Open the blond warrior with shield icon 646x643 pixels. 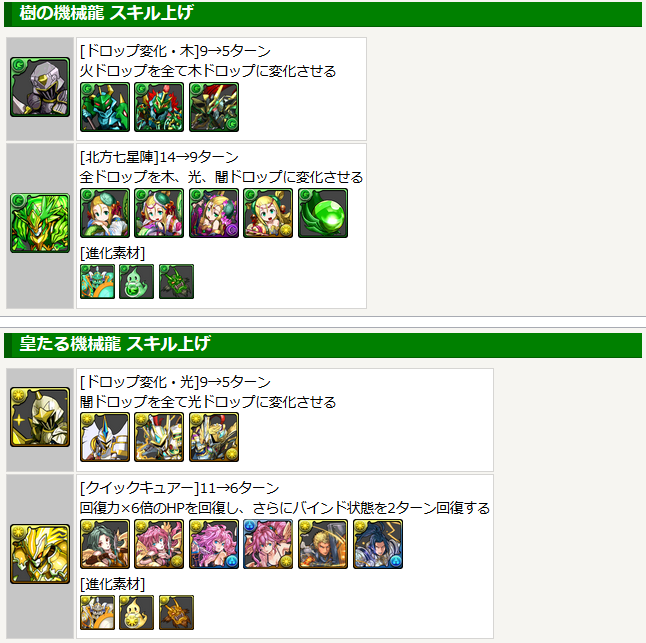[323, 544]
